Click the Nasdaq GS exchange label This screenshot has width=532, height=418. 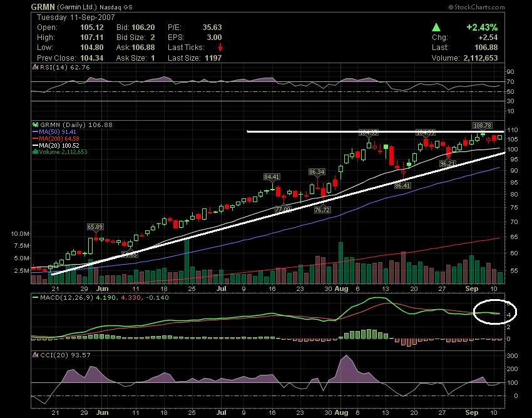pos(116,7)
